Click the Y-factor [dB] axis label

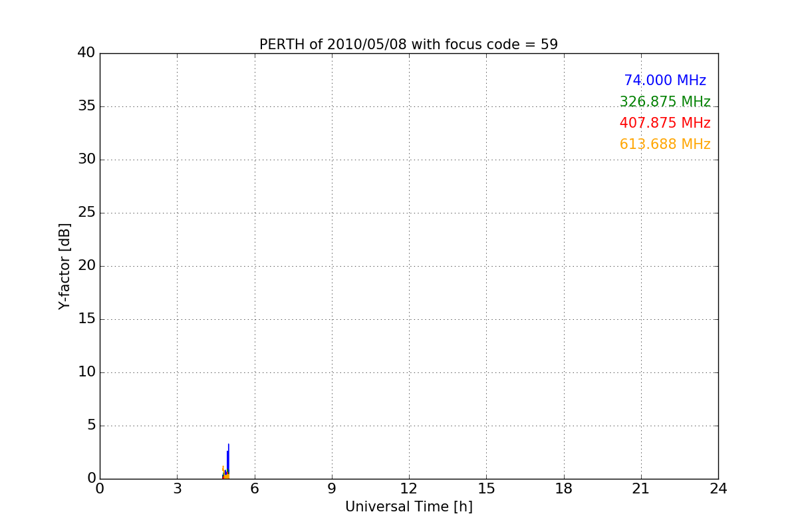point(65,266)
